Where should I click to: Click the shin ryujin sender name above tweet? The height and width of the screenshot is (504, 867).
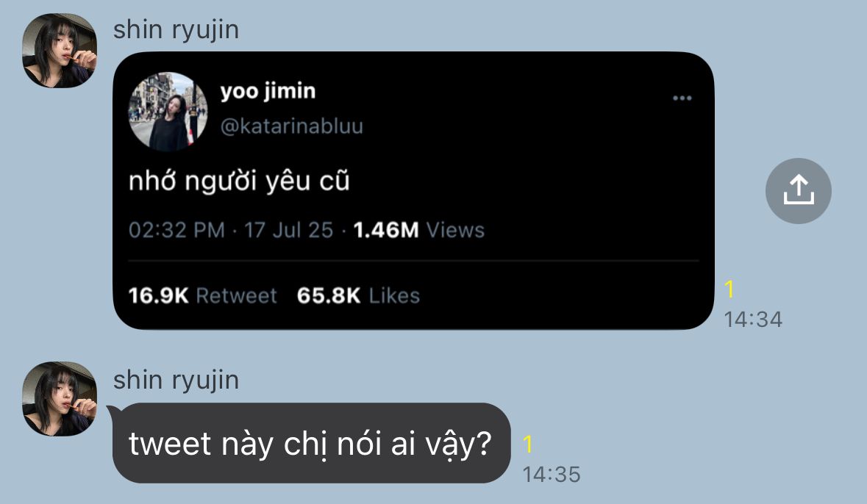[176, 30]
